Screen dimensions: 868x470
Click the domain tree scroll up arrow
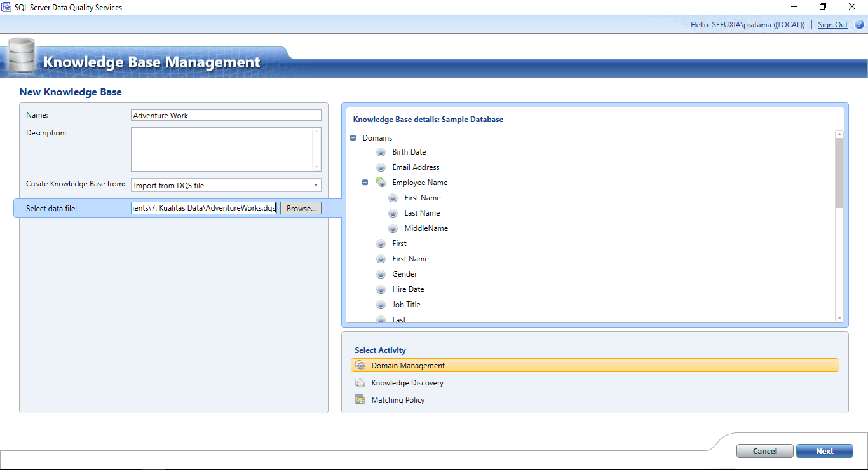pyautogui.click(x=839, y=134)
